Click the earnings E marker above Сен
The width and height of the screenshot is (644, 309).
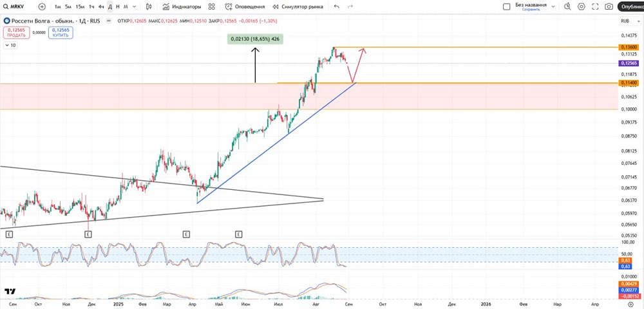click(x=9, y=234)
